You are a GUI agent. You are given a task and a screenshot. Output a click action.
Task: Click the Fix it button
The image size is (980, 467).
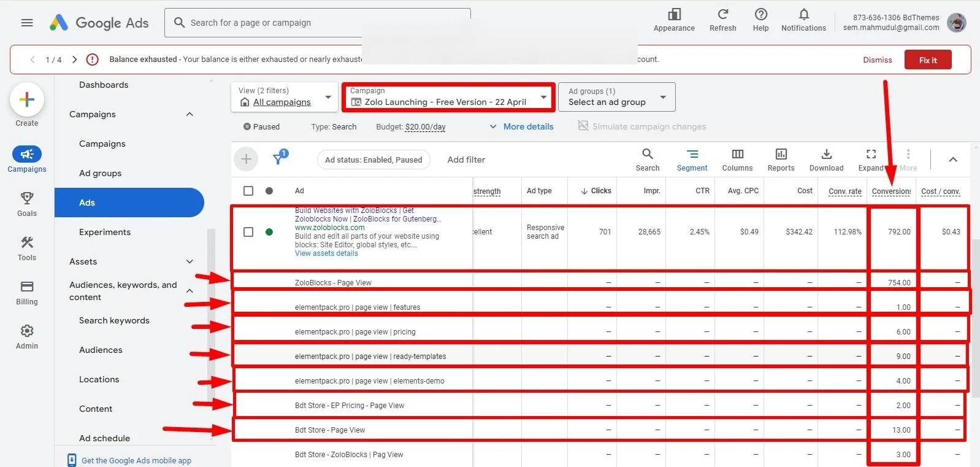point(928,60)
